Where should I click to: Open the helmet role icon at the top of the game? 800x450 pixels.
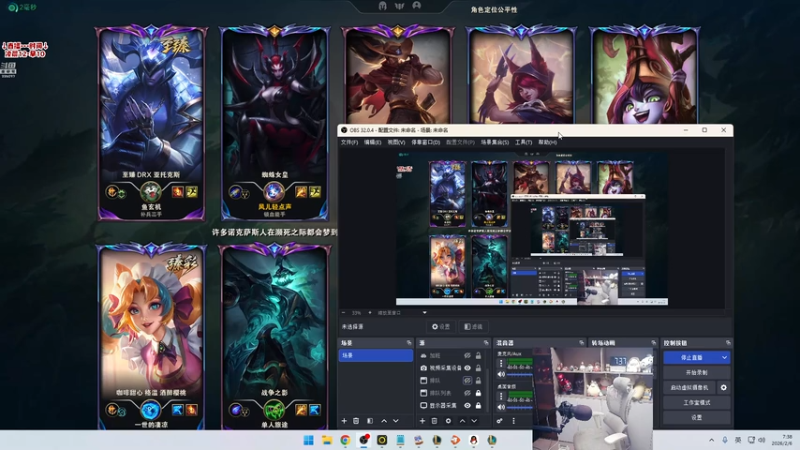pyautogui.click(x=383, y=6)
